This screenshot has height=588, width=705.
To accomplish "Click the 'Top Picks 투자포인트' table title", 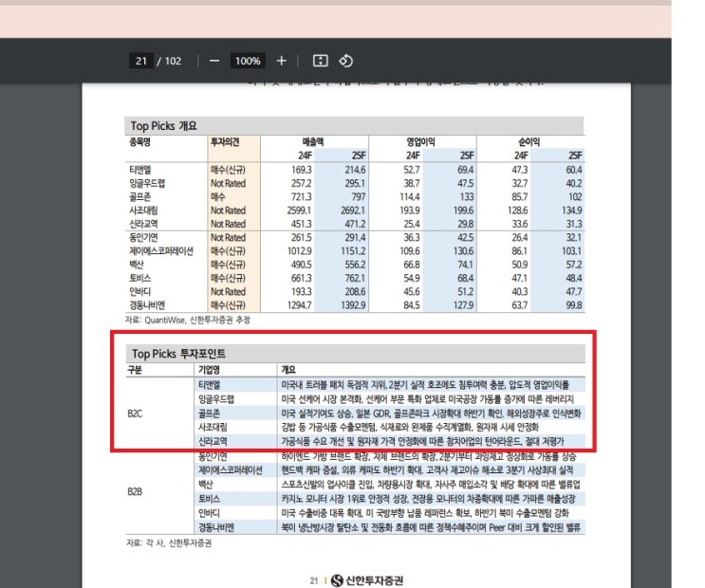I will click(178, 354).
